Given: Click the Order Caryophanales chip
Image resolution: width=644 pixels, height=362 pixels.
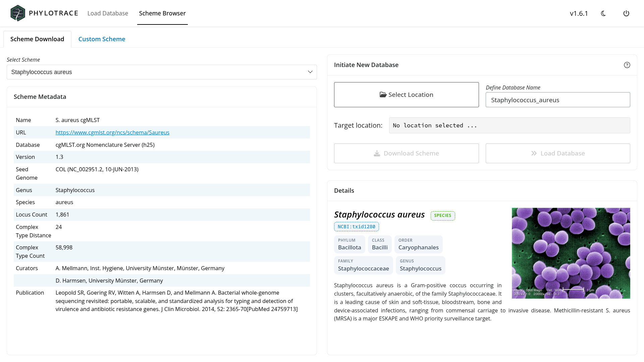Looking at the screenshot, I should [418, 244].
